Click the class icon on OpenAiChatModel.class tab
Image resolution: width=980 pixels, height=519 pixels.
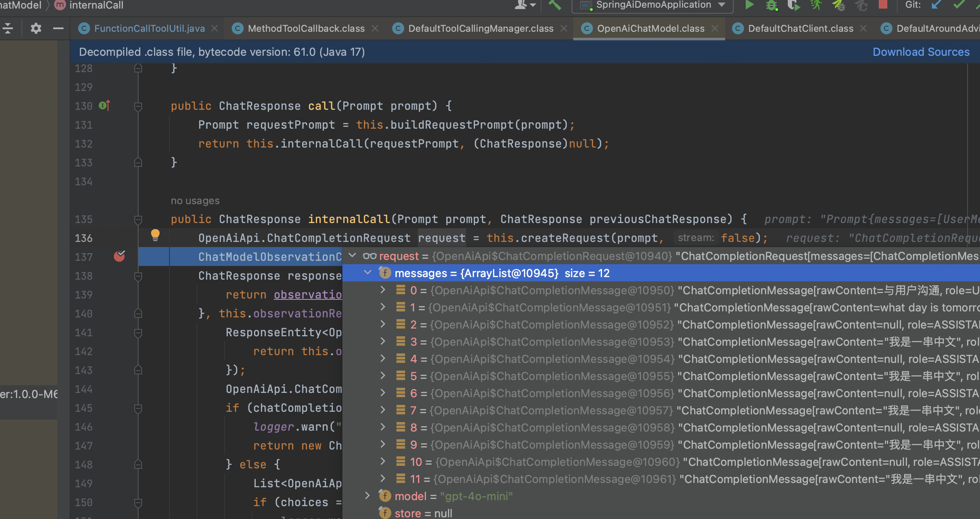(x=587, y=28)
